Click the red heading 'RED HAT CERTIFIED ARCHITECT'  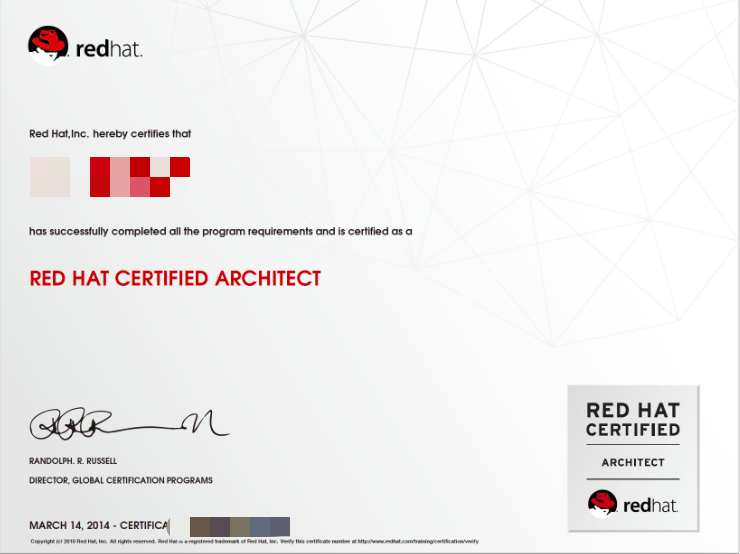pyautogui.click(x=175, y=278)
